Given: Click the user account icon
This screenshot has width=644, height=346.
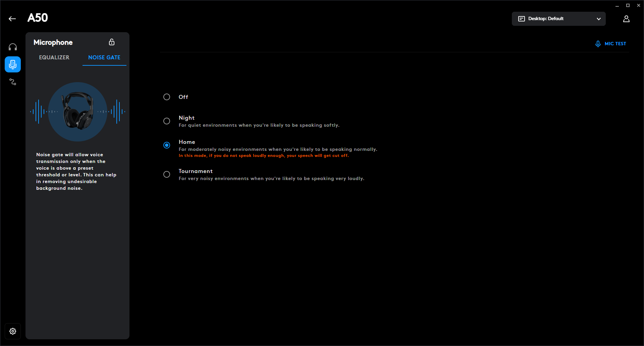Looking at the screenshot, I should coord(626,19).
